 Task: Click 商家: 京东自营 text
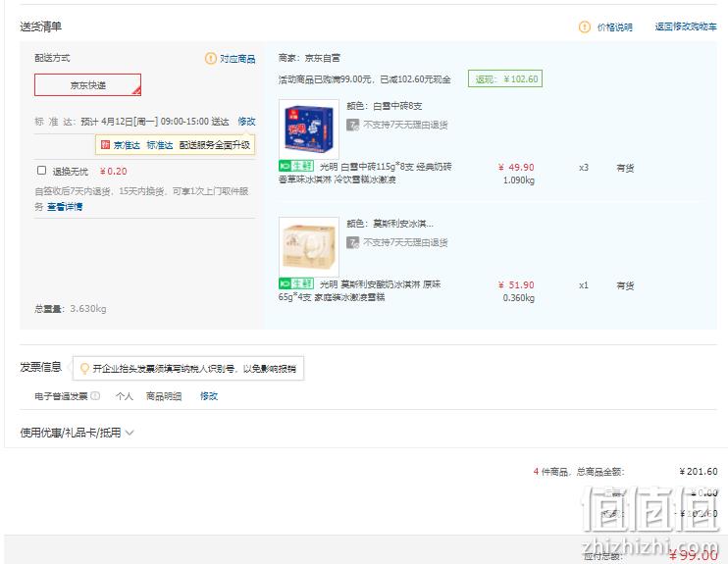[309, 58]
